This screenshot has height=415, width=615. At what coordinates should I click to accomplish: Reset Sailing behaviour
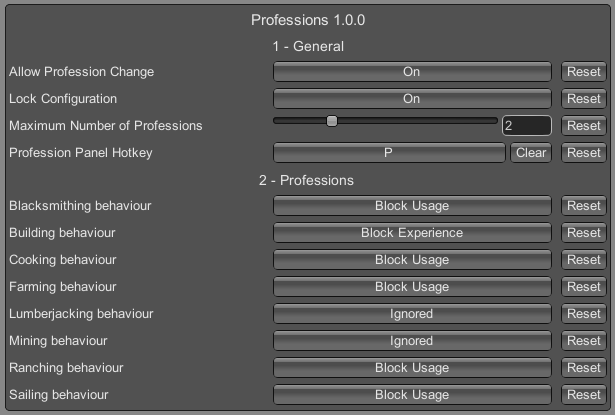pos(584,395)
